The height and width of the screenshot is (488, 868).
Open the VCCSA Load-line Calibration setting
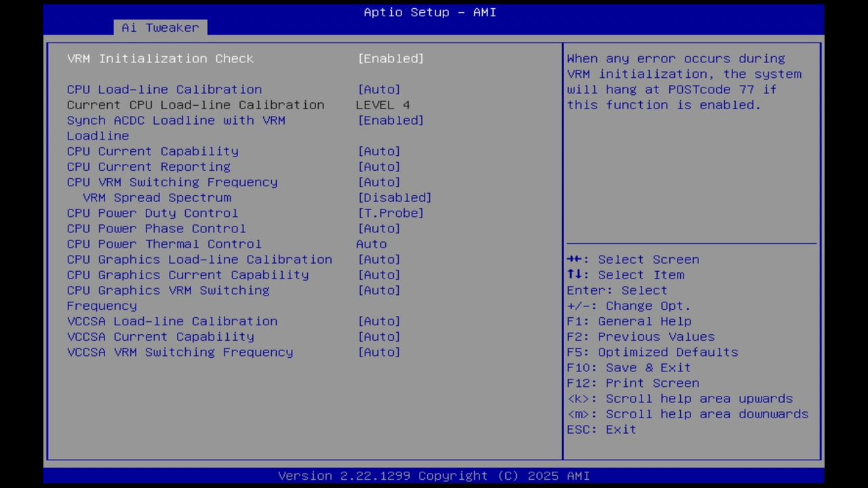coord(172,321)
